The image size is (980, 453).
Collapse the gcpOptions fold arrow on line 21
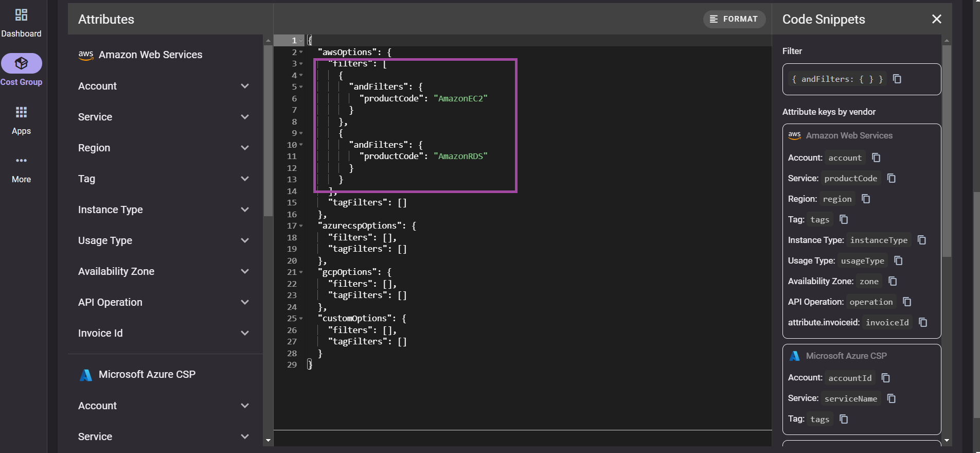pyautogui.click(x=301, y=272)
